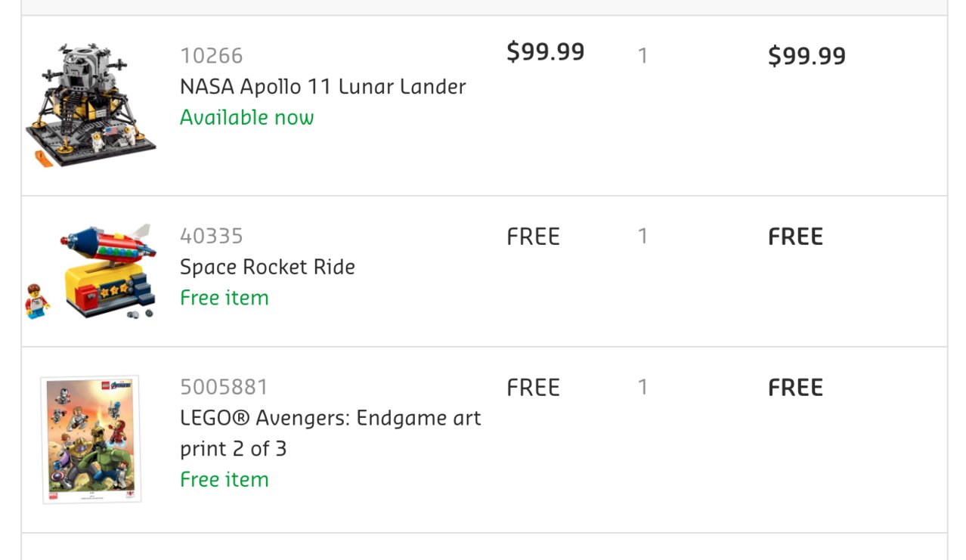Click the Free item label under Avengers art print
The width and height of the screenshot is (966, 560).
click(x=224, y=479)
